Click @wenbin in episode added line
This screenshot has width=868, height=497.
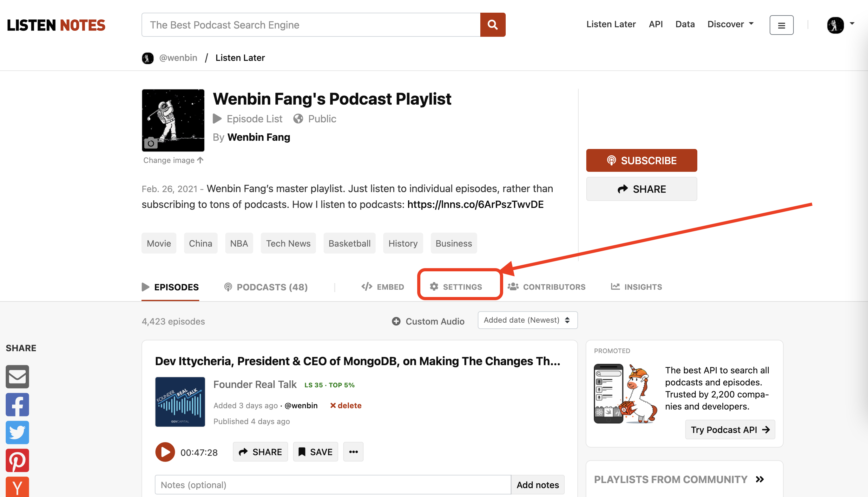coord(301,405)
